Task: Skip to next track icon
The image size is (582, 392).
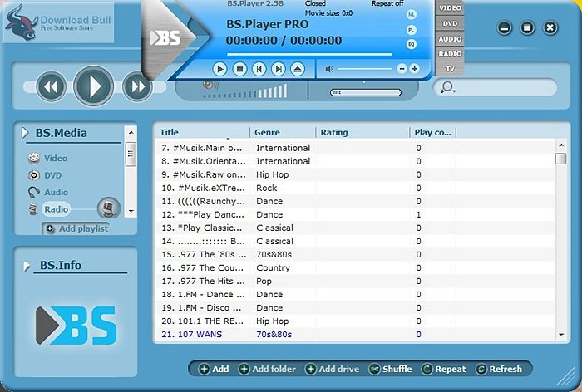Action: click(x=279, y=69)
